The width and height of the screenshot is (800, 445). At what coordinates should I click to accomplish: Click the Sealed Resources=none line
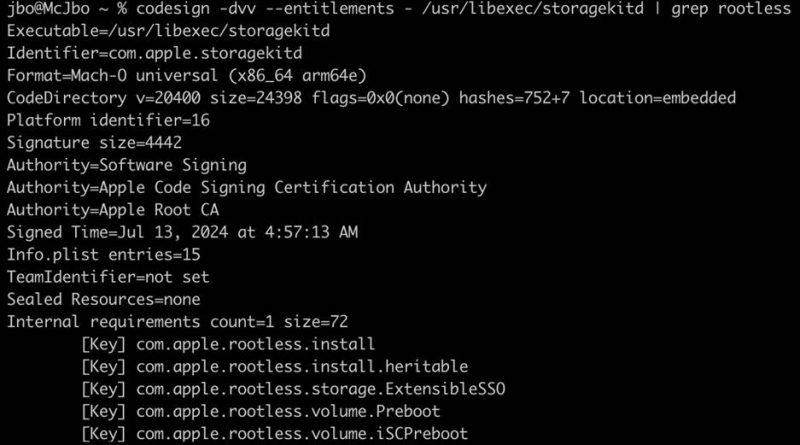(104, 299)
